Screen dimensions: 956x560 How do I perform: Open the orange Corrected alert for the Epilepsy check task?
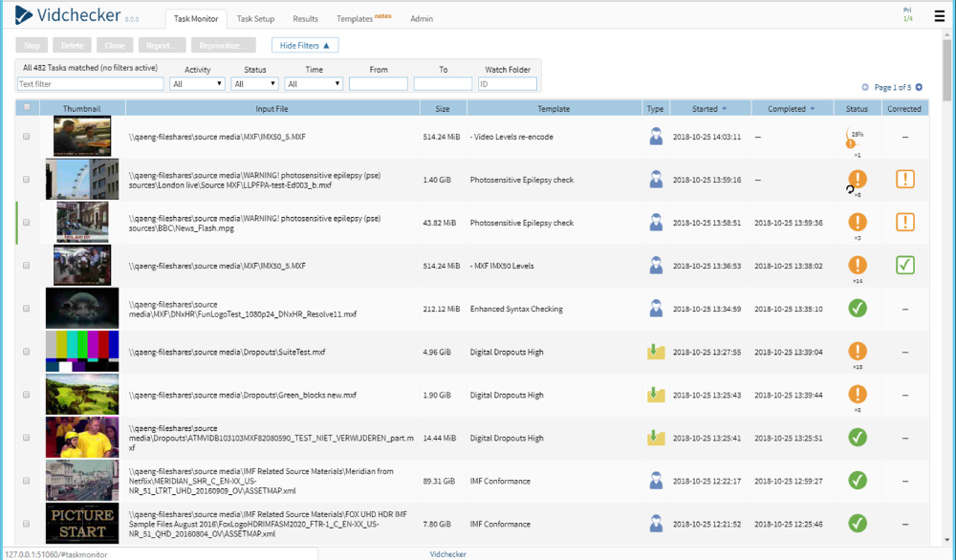click(904, 180)
